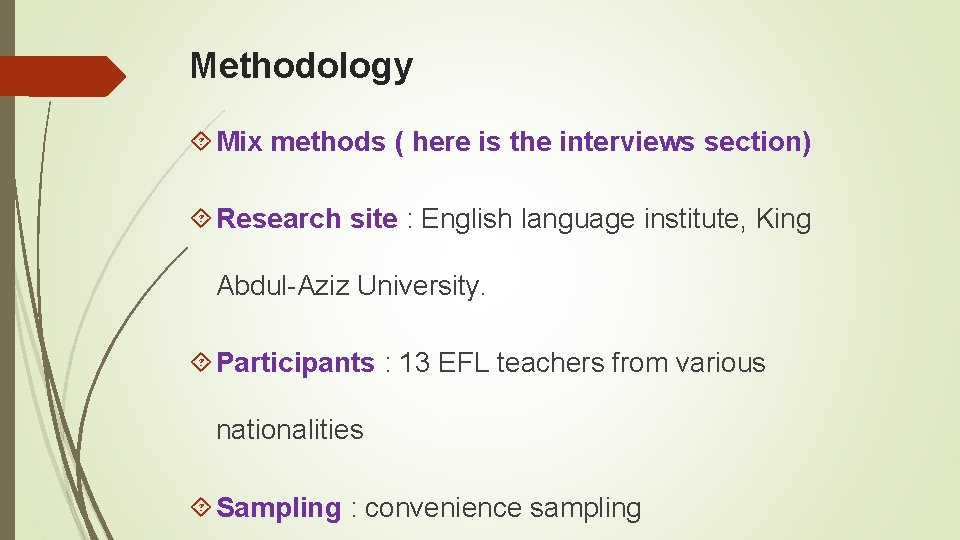The image size is (960, 540).
Task: Click the red arrow shape near the title
Action: click(x=62, y=77)
